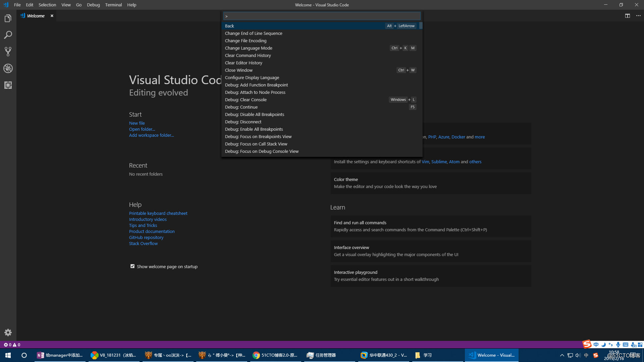Open Introductory videos link
Screen dimensions: 644x362
(148, 219)
